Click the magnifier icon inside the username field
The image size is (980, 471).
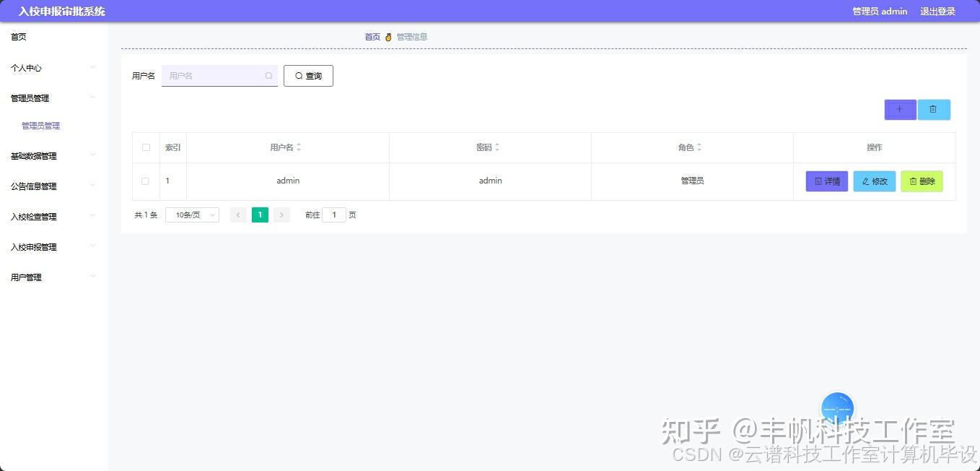pos(268,76)
